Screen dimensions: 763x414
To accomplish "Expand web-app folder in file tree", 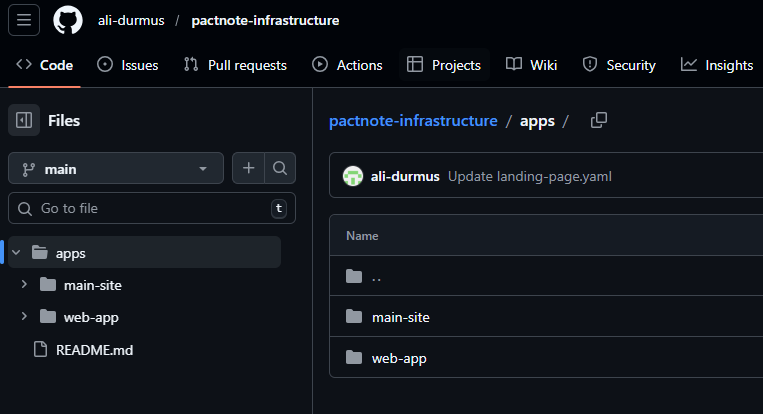I will 25,317.
